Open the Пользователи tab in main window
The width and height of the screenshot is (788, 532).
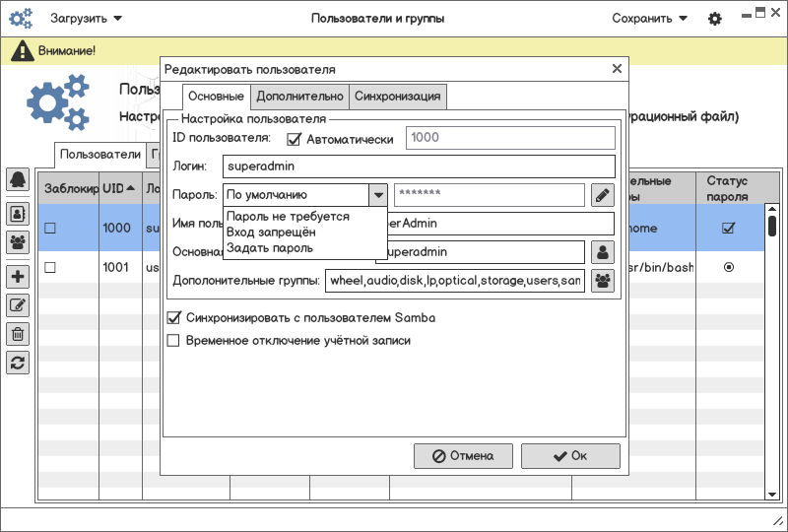pyautogui.click(x=100, y=155)
